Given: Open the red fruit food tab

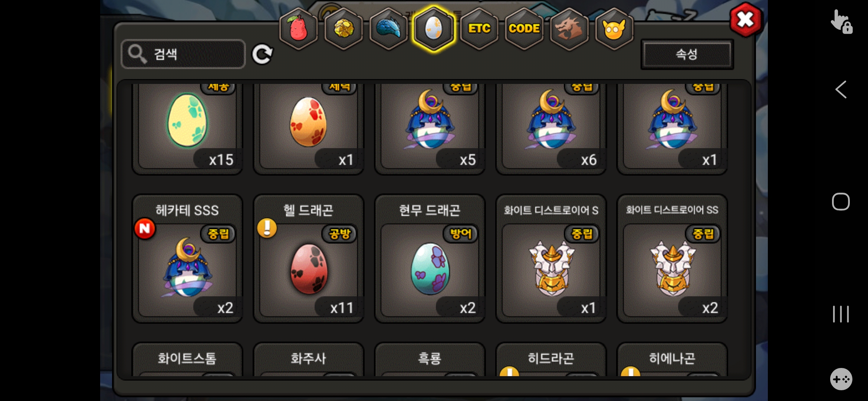Looking at the screenshot, I should coord(298,29).
